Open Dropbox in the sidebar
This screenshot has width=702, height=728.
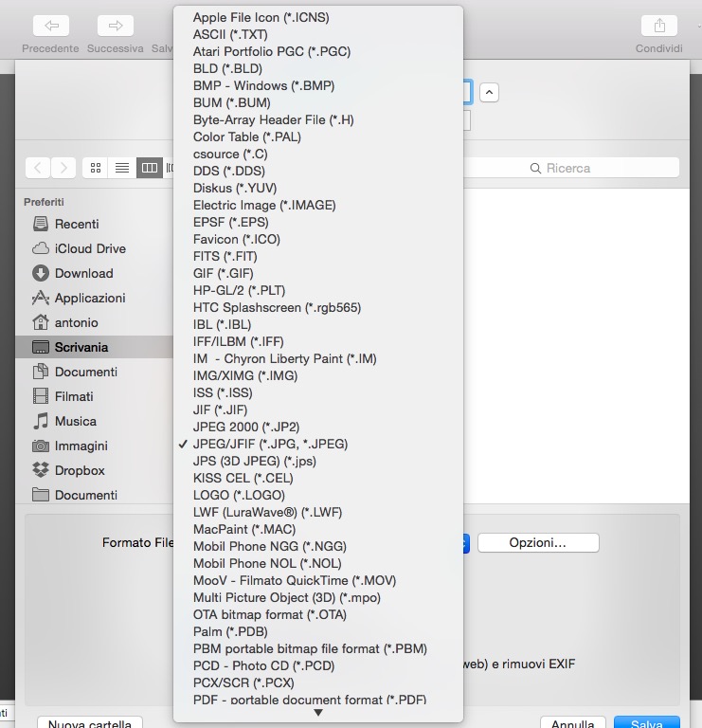click(x=94, y=470)
